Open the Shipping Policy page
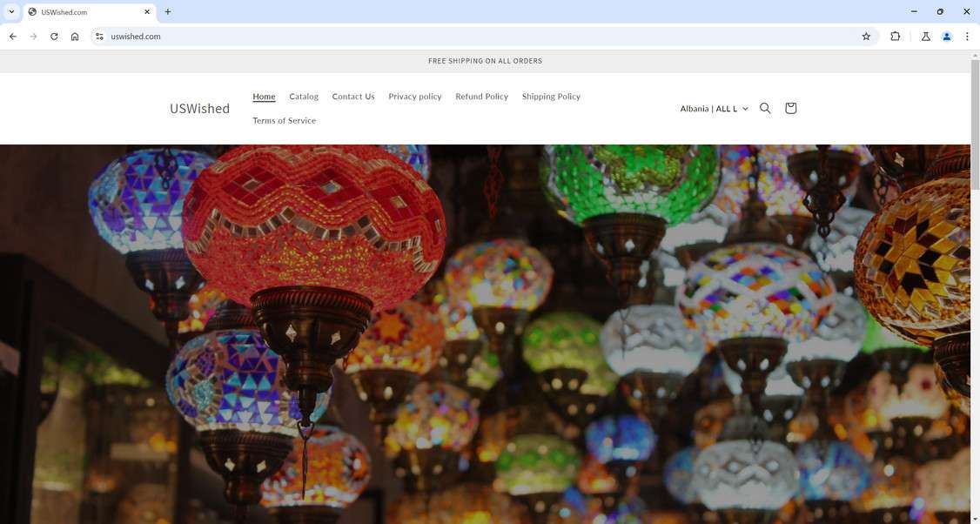 [x=551, y=97]
